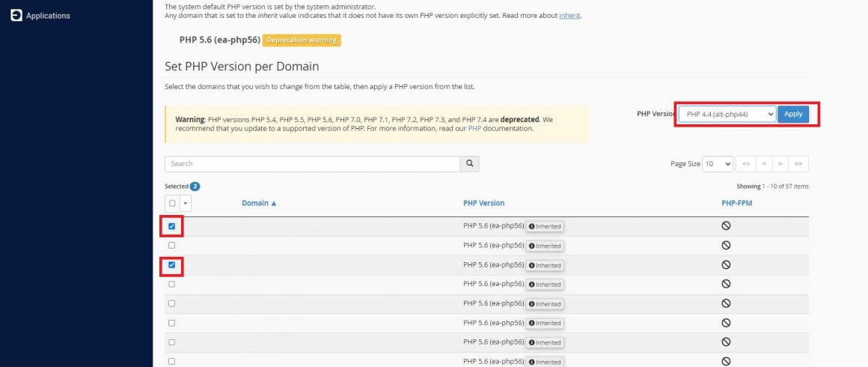Image resolution: width=868 pixels, height=367 pixels.
Task: Click the PHP-FPM disabled icon in fifth row
Action: pyautogui.click(x=727, y=303)
